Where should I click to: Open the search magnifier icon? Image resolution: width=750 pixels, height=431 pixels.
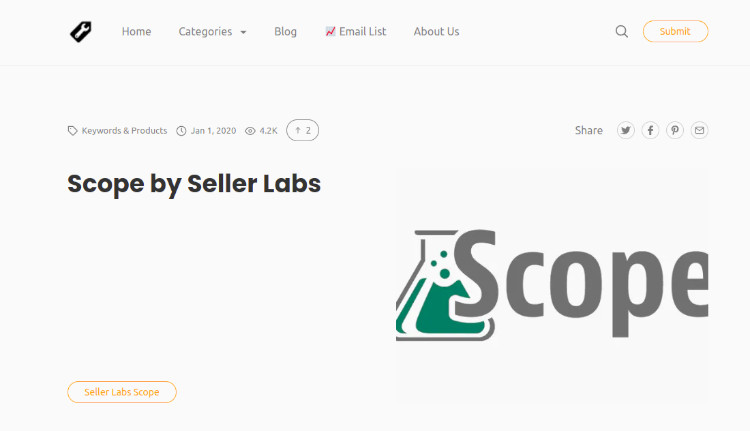(621, 32)
